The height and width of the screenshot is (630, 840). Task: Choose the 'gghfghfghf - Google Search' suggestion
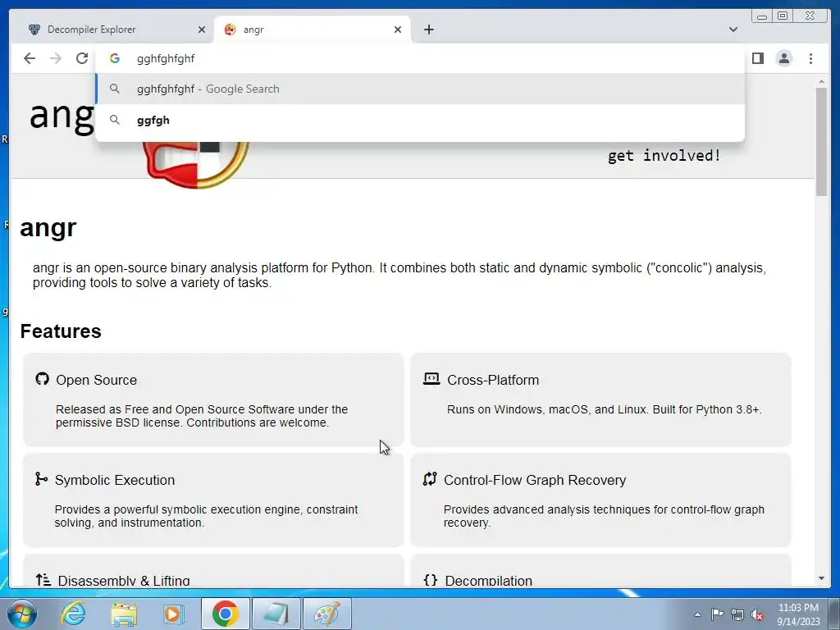pos(420,89)
